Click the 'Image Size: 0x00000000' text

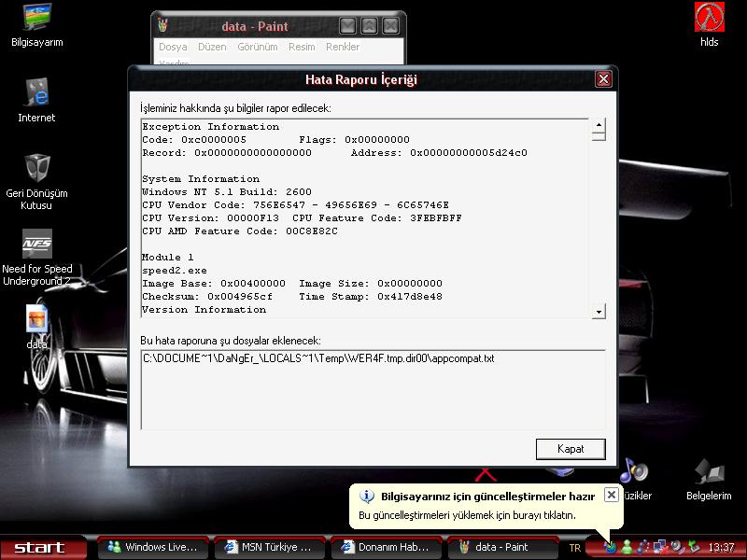coord(371,284)
